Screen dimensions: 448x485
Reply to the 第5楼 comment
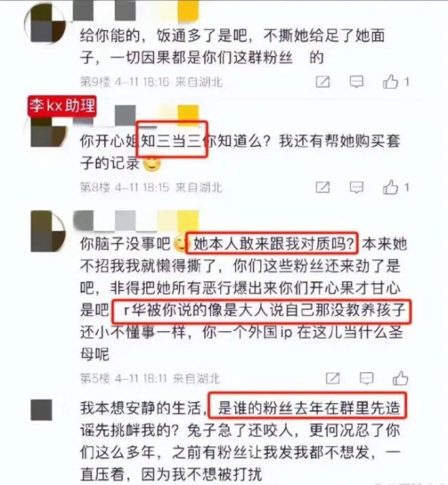(367, 378)
